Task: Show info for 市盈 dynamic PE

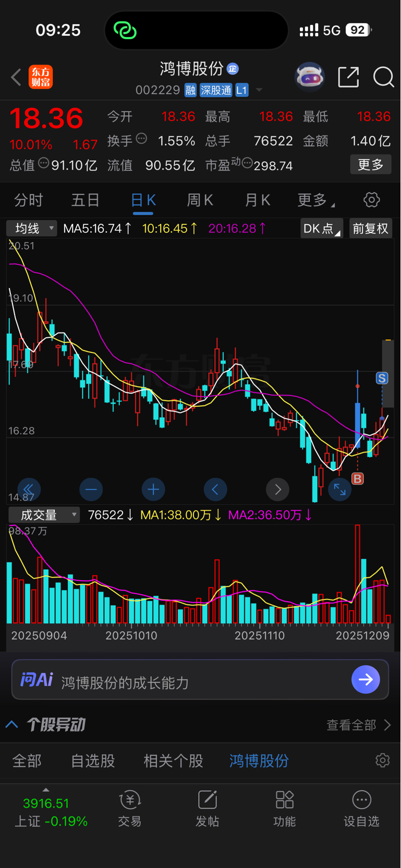Action: click(247, 163)
